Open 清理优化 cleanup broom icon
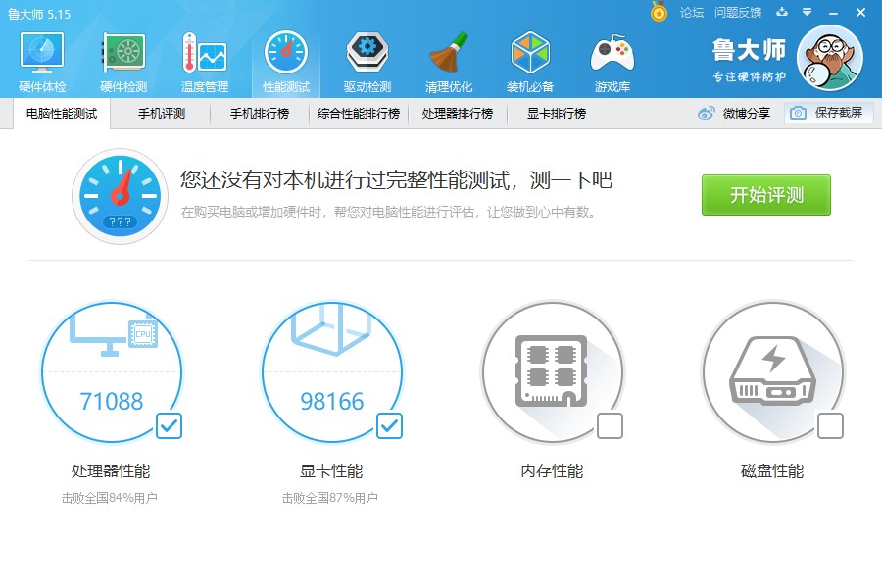Screen dimensions: 882x588 pos(449,62)
